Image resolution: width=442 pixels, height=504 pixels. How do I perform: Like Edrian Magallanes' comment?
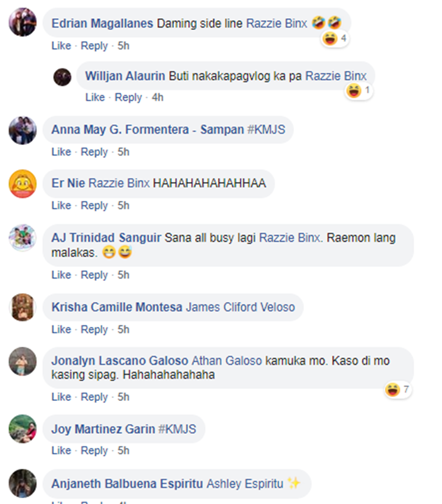pos(61,46)
